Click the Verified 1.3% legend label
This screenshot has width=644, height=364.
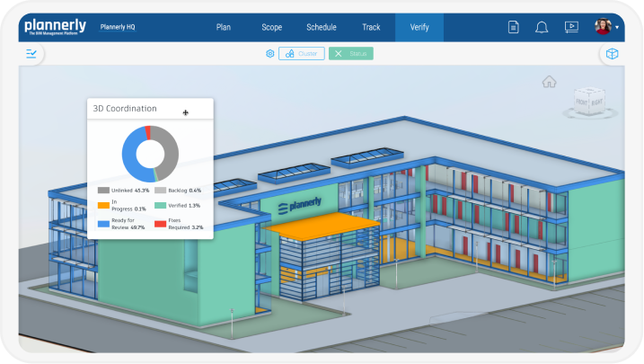tap(184, 206)
